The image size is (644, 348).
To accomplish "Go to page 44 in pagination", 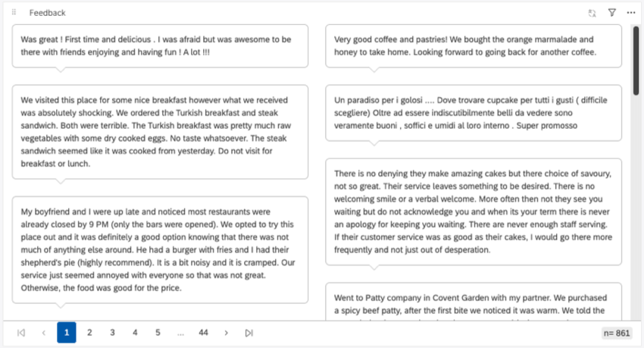I will pos(203,333).
